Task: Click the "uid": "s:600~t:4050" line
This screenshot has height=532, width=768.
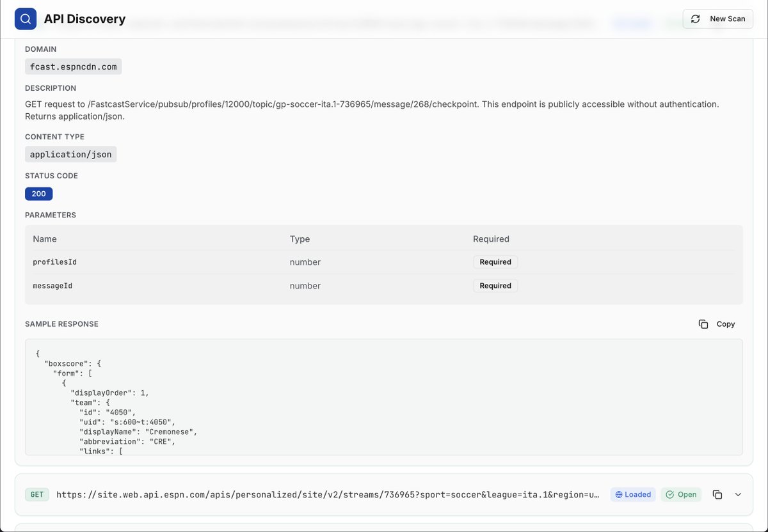Action: tap(127, 422)
